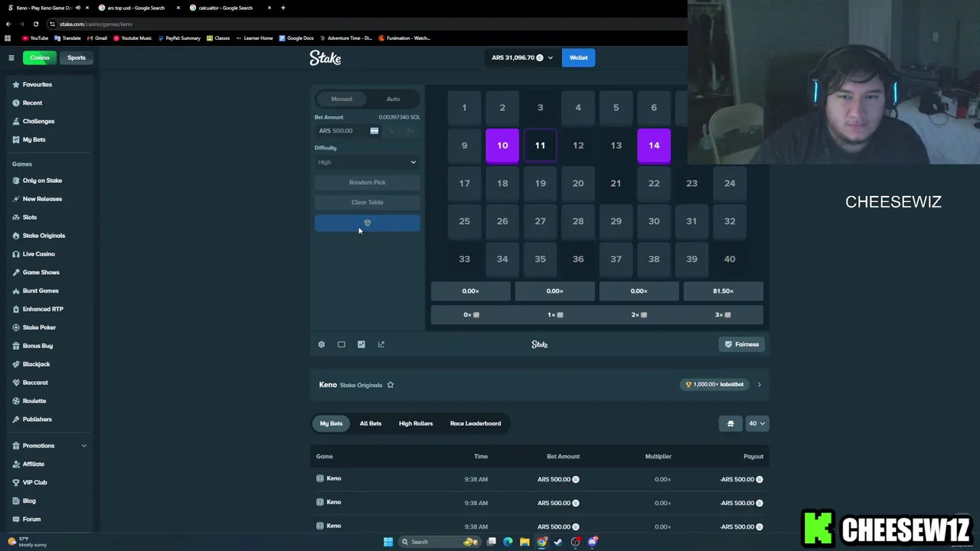The height and width of the screenshot is (551, 980).
Task: Click Random Pick button
Action: click(367, 182)
